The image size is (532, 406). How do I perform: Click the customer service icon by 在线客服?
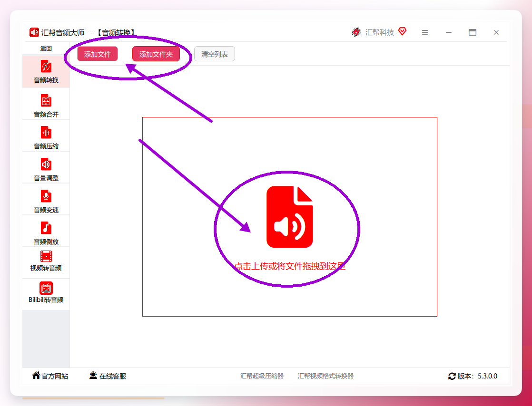(x=93, y=376)
